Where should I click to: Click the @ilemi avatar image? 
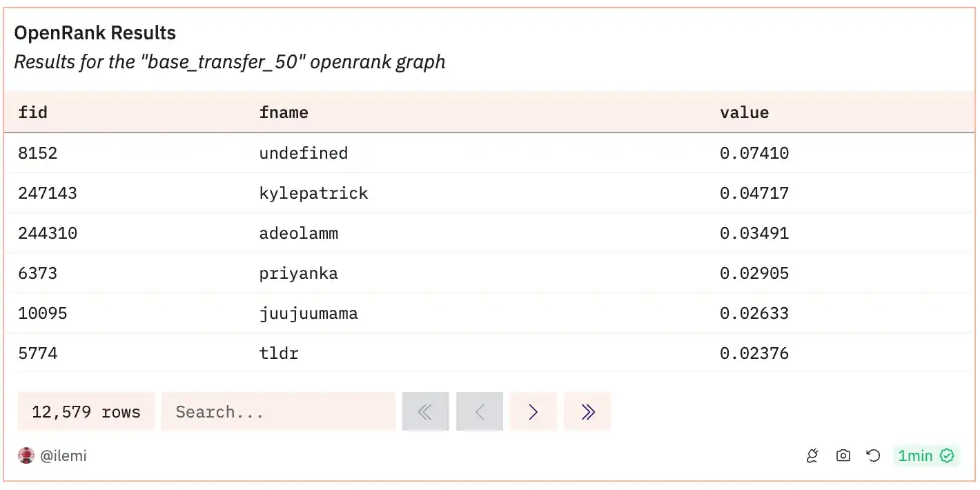click(x=26, y=455)
